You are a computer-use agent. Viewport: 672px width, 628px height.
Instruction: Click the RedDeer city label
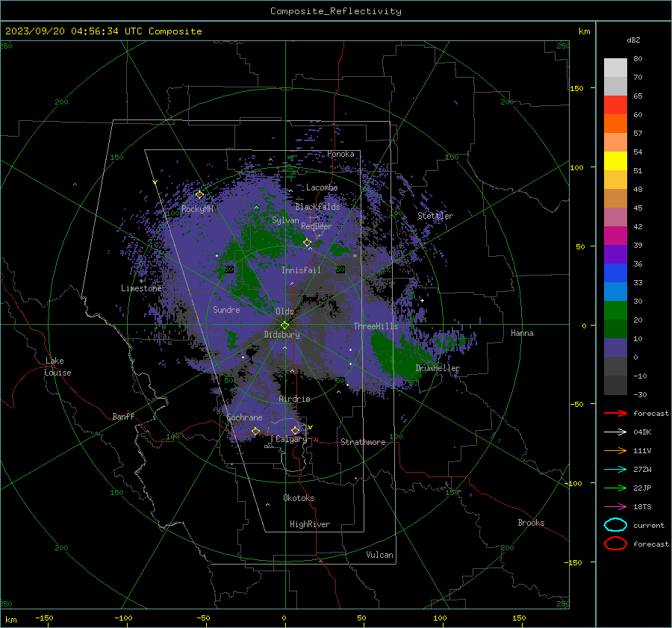pos(317,226)
